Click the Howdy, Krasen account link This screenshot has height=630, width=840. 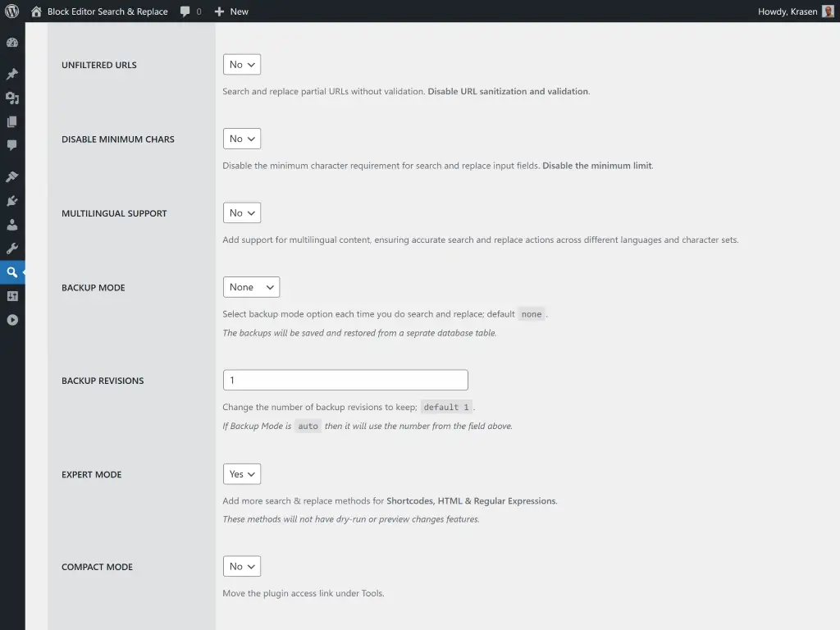789,11
